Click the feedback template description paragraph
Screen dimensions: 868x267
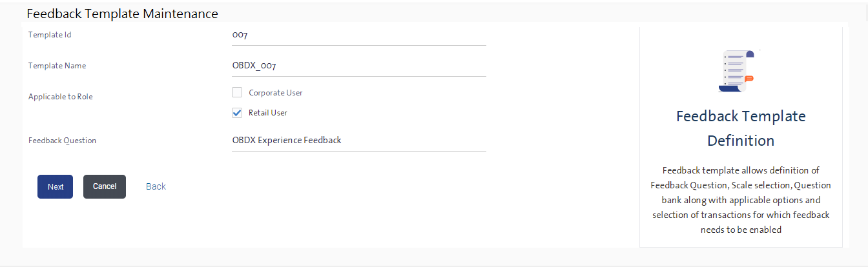point(741,200)
